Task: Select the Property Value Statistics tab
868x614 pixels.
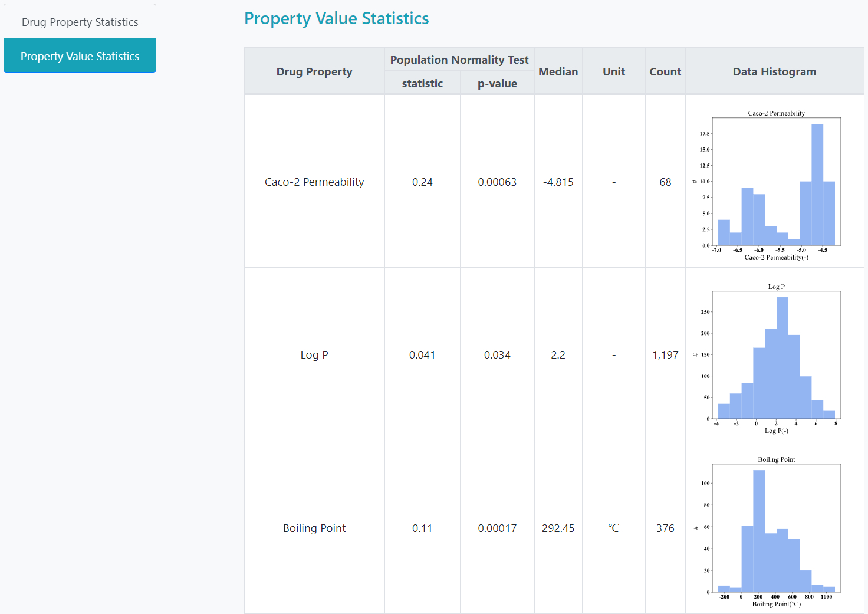Action: pos(80,56)
